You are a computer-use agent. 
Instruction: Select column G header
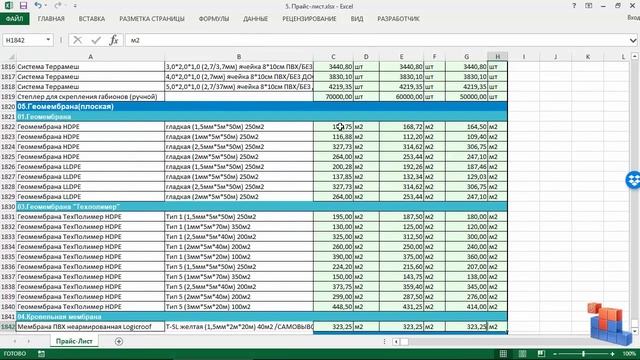coord(466,57)
